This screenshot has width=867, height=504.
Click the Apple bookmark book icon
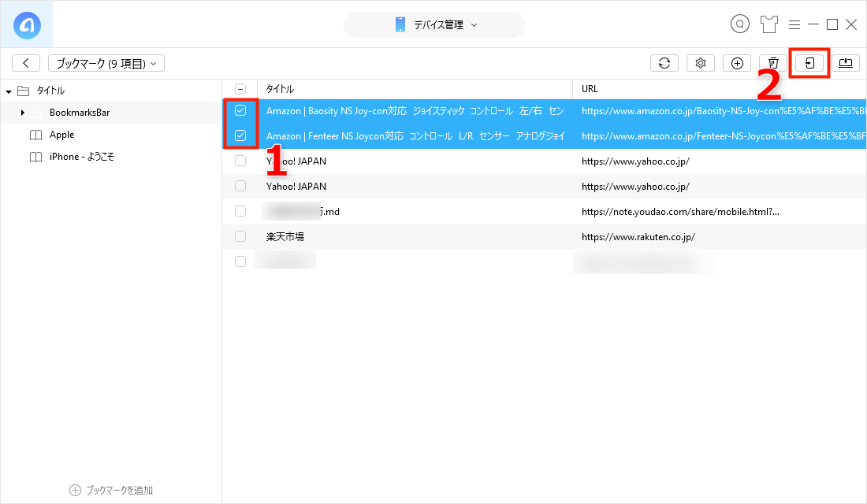36,135
